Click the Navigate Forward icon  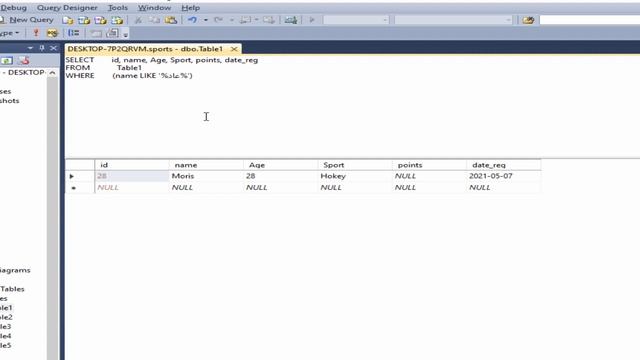click(269, 20)
